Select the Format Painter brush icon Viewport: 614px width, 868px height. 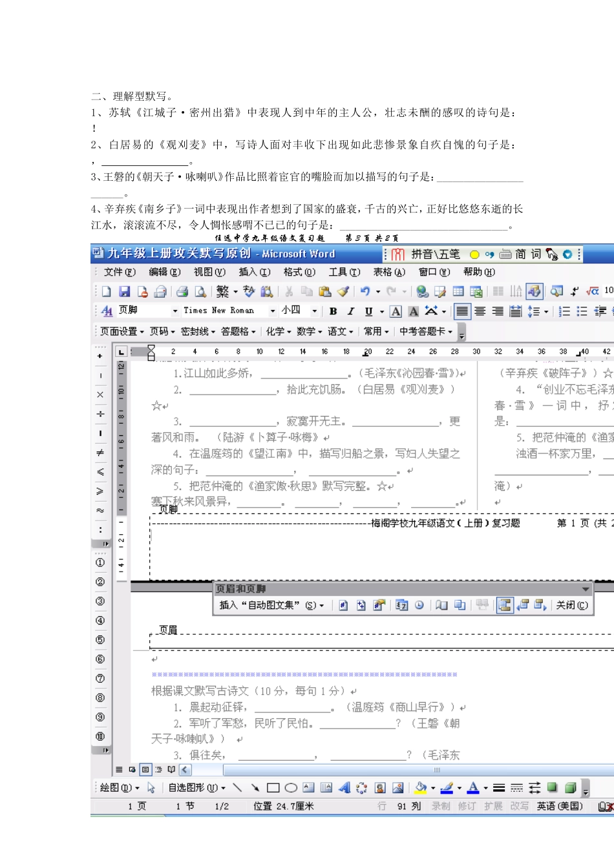(x=343, y=292)
